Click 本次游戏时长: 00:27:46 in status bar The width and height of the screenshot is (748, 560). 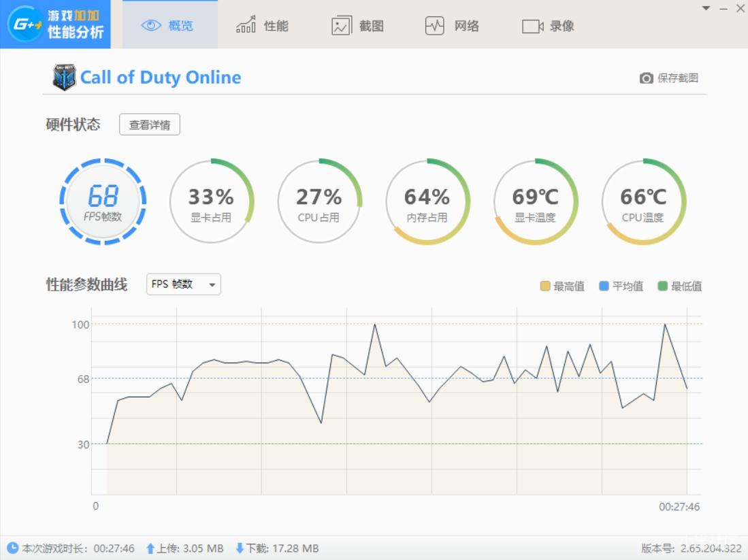pyautogui.click(x=71, y=548)
